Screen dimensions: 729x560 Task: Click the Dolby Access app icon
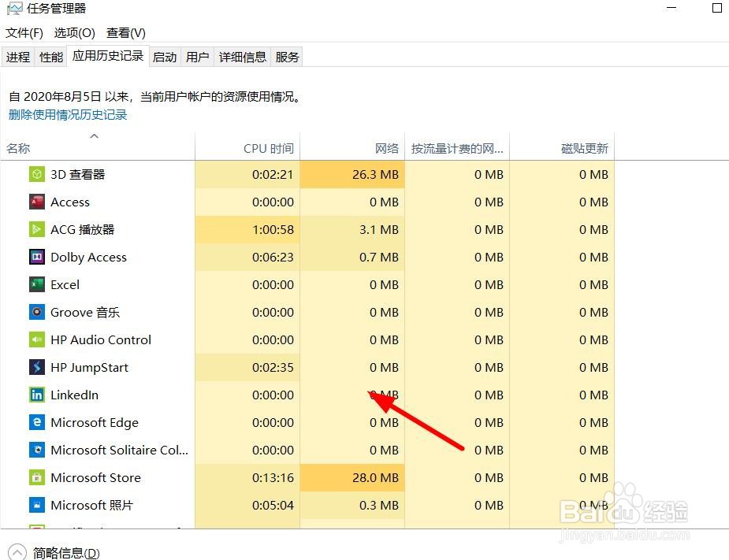pos(37,257)
